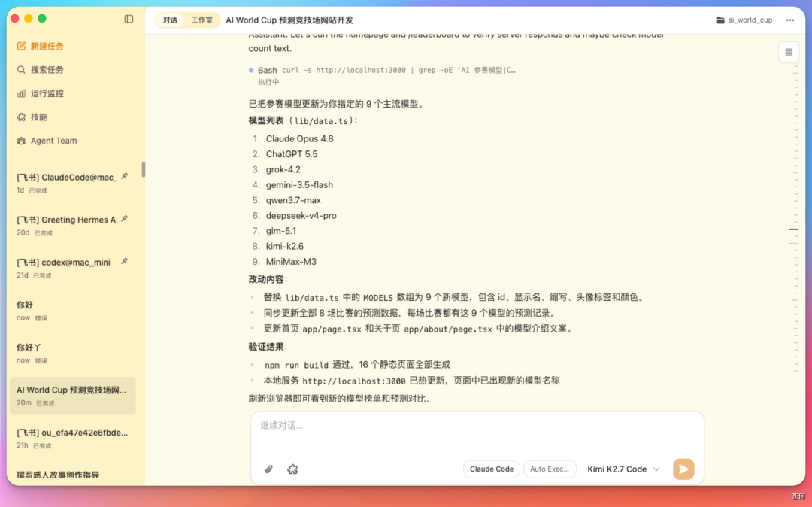Click the ai_world_cup folder icon
Viewport: 812px width, 507px height.
(x=720, y=20)
